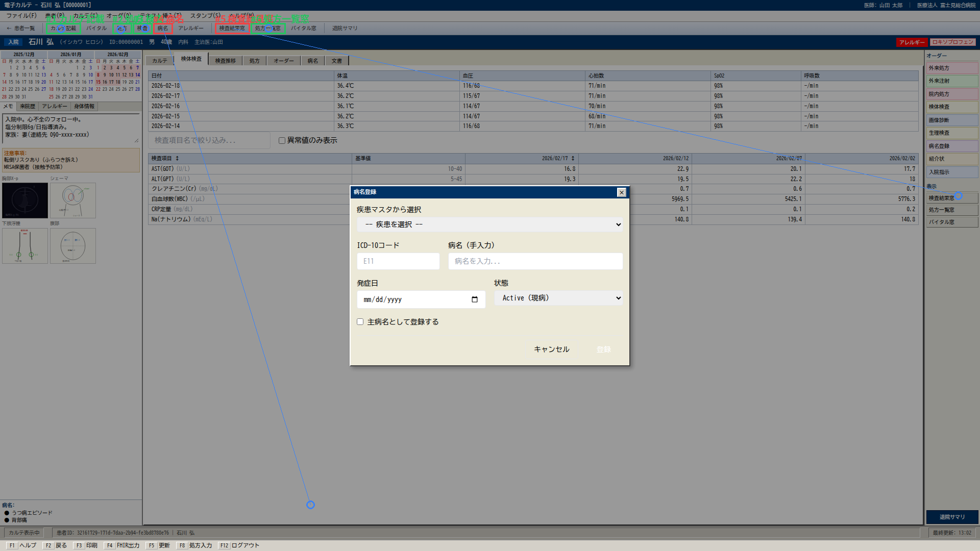The image size is (980, 551).
Task: Open the 状態 Active（現病） dropdown
Action: [558, 298]
